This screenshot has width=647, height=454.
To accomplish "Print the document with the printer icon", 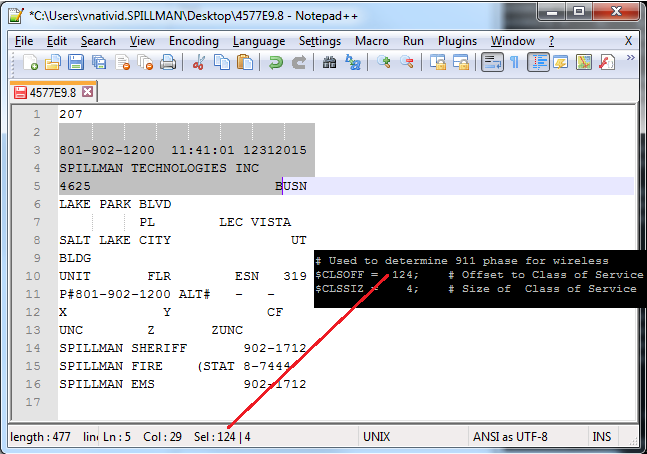I will pos(168,63).
